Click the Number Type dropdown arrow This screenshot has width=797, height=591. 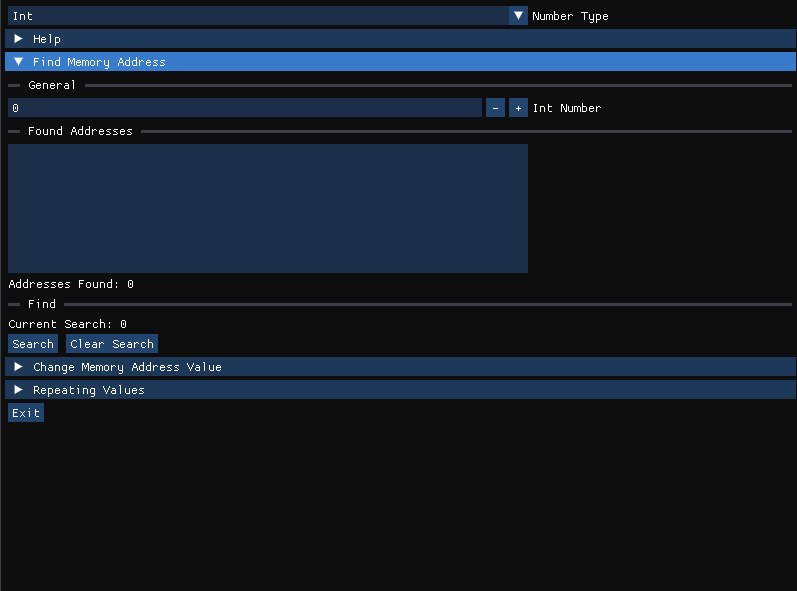pyautogui.click(x=518, y=16)
